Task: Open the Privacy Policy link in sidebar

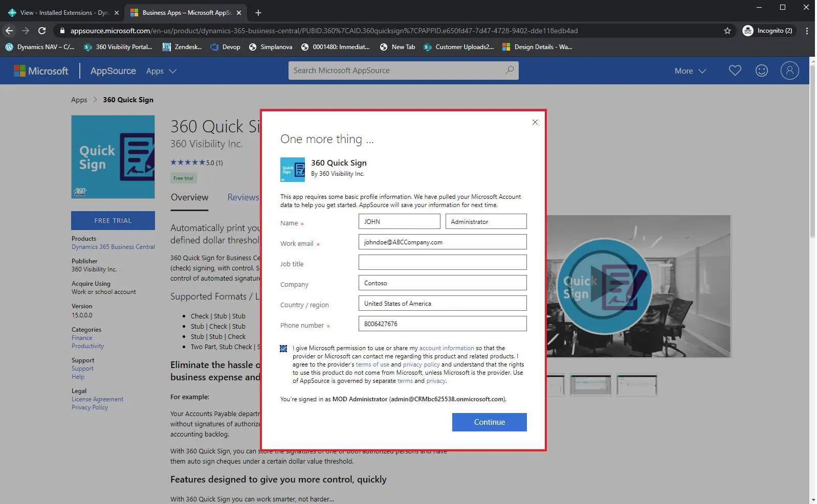Action: click(x=90, y=407)
